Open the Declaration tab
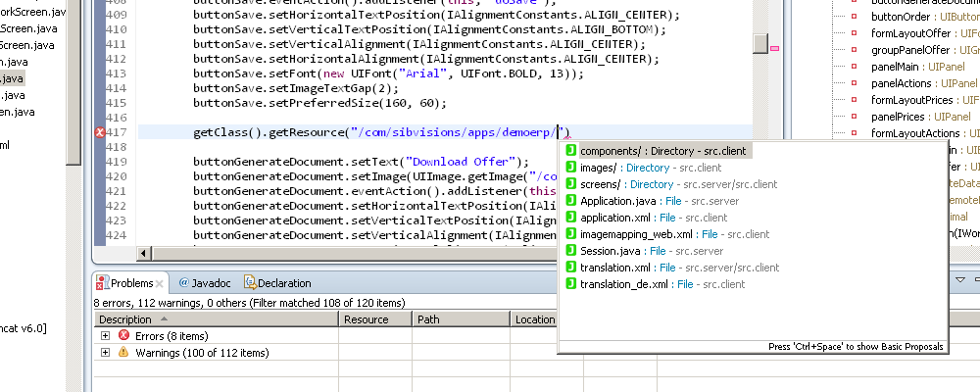The width and height of the screenshot is (980, 392). tap(277, 283)
